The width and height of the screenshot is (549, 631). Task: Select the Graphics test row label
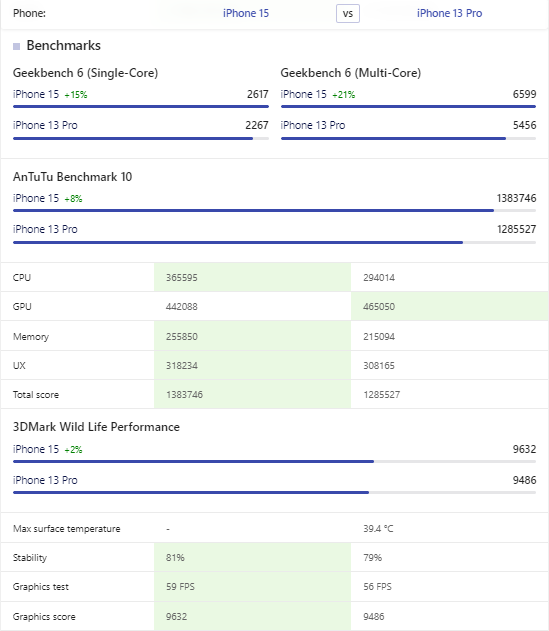pyautogui.click(x=41, y=587)
